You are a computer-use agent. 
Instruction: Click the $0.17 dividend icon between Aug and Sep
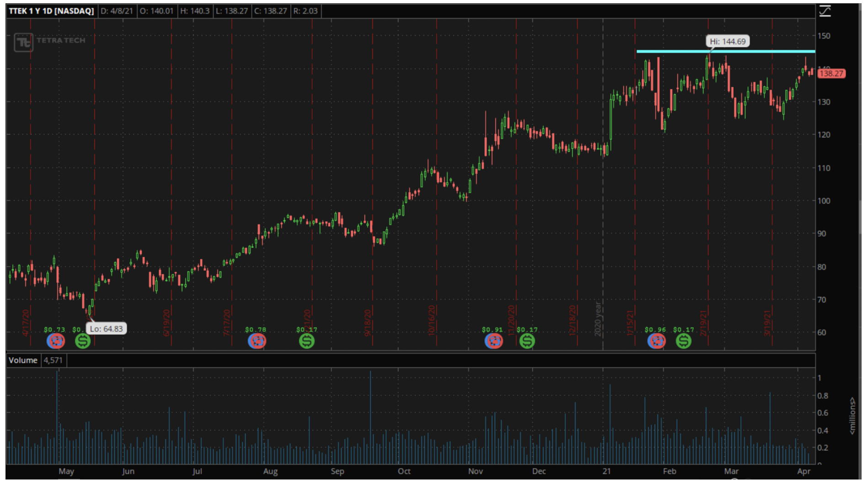tap(307, 341)
